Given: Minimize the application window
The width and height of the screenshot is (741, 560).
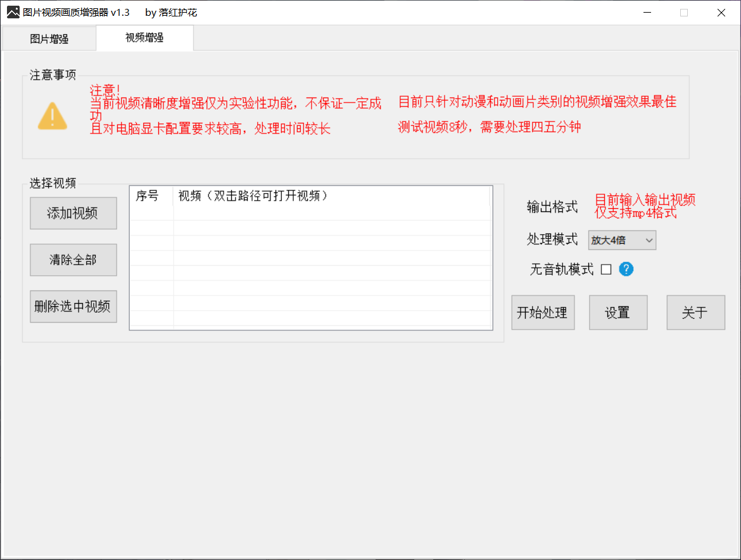Looking at the screenshot, I should (647, 13).
